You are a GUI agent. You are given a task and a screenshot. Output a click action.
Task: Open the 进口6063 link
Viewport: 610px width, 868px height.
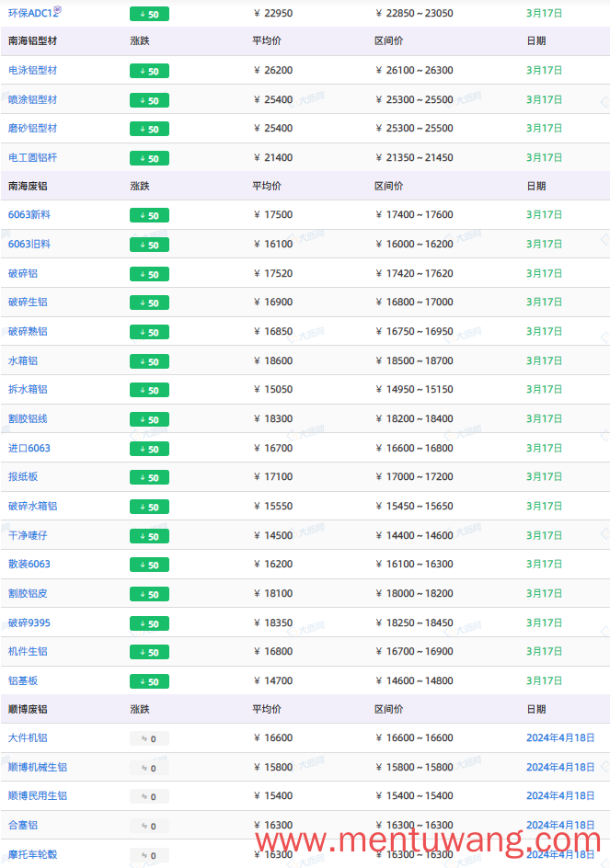pos(29,449)
